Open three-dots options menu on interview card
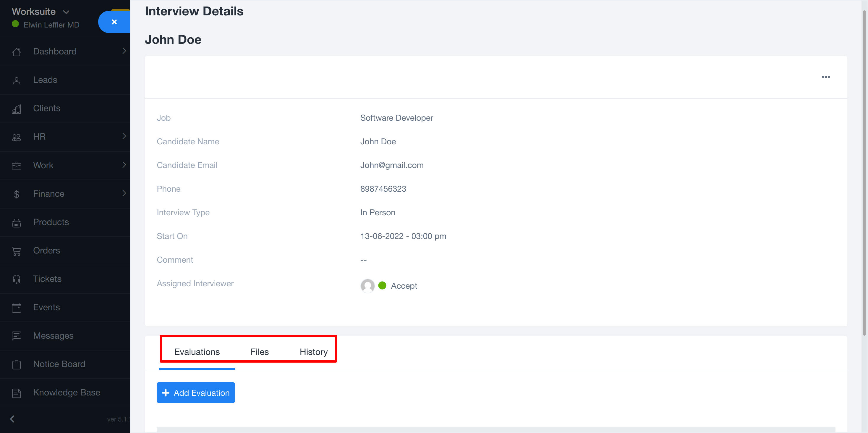The width and height of the screenshot is (868, 433). [x=825, y=77]
